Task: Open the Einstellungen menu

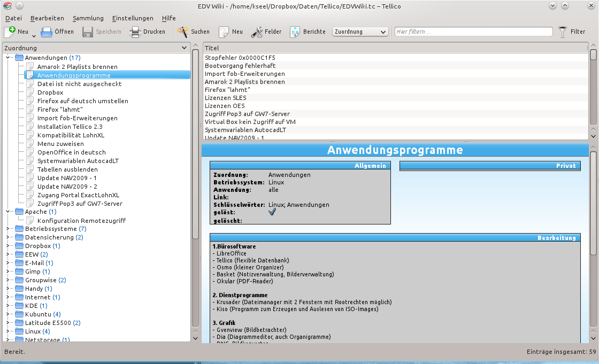Action: [133, 18]
